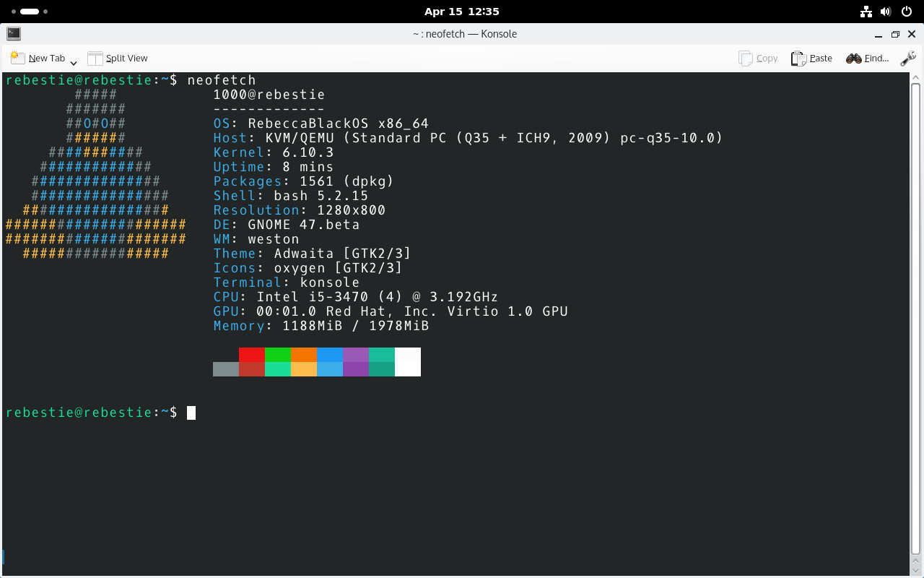Image resolution: width=924 pixels, height=578 pixels.
Task: Click the typed "neofetch" command text
Action: pos(222,80)
